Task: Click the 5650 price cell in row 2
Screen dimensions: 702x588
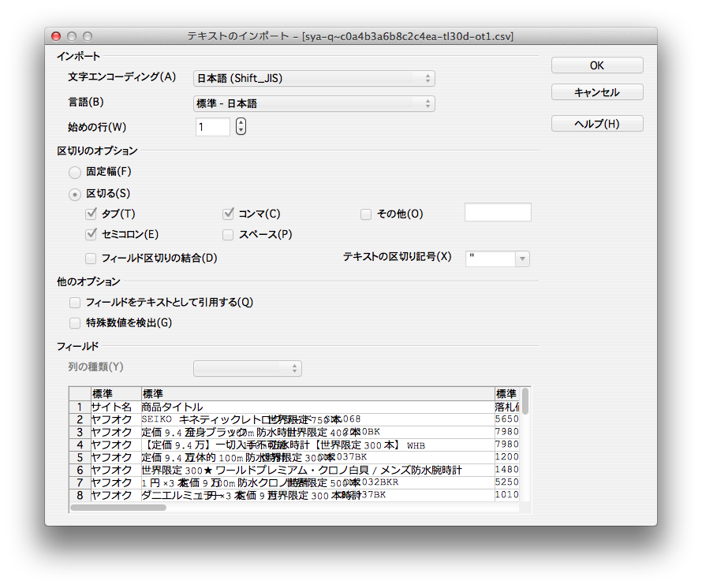Action: point(507,419)
